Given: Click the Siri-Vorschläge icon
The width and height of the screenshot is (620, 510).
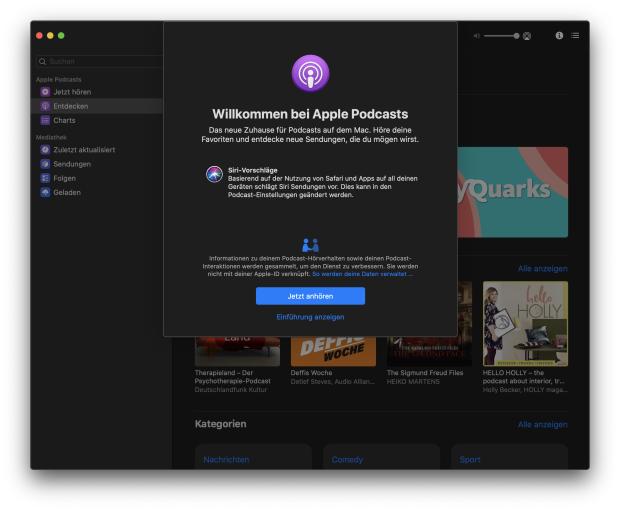Looking at the screenshot, I should click(x=214, y=174).
